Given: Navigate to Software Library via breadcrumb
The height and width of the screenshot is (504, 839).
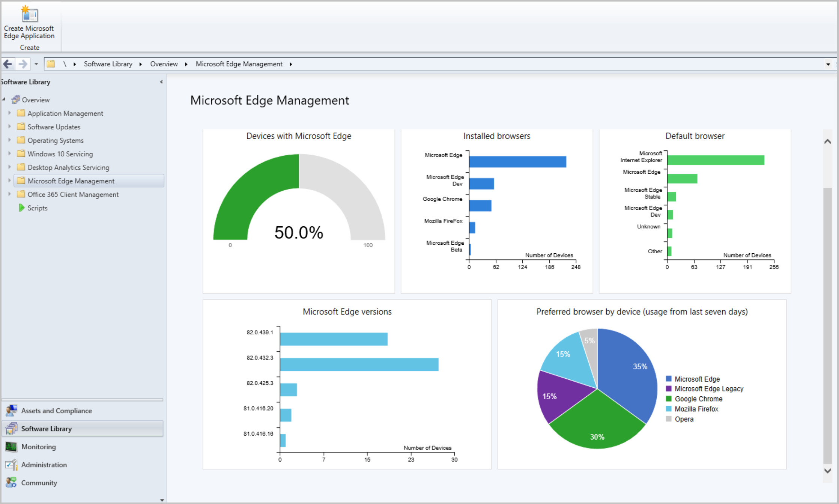Looking at the screenshot, I should pos(108,64).
